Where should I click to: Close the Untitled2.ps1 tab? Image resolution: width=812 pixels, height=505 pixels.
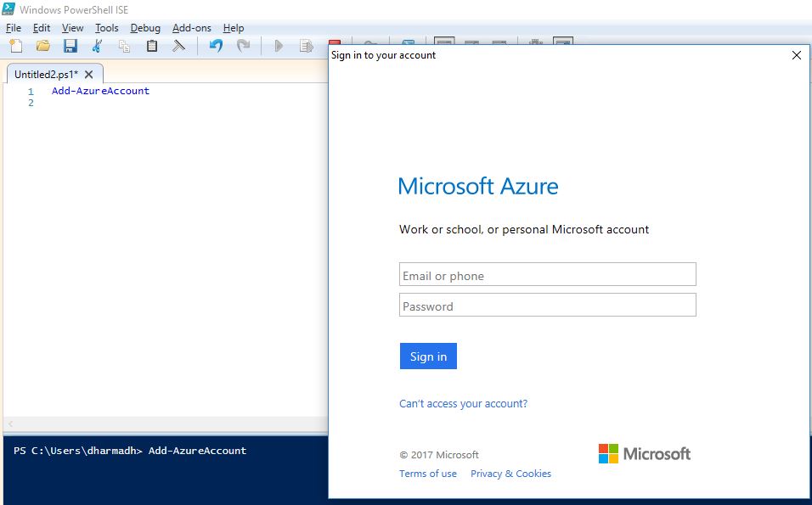[89, 75]
